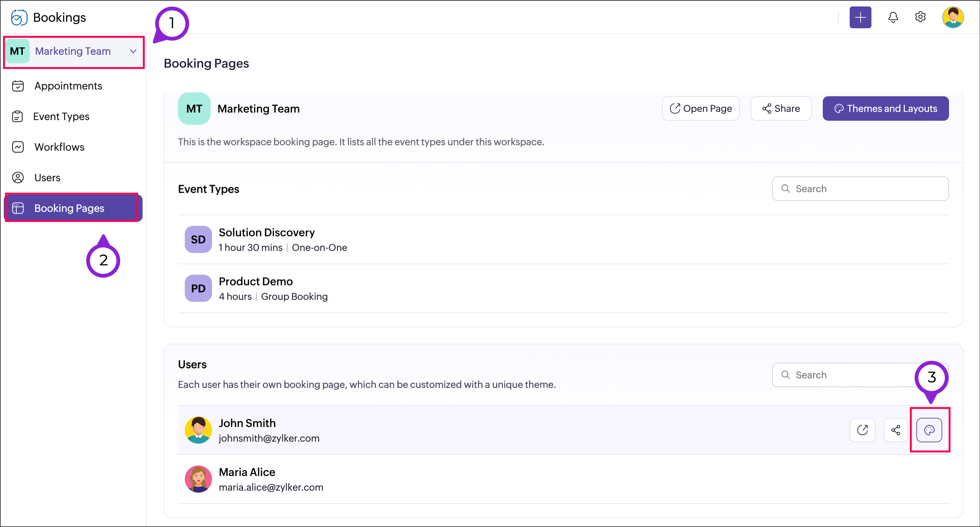Image resolution: width=980 pixels, height=527 pixels.
Task: Open John Smith's booking page icon
Action: 863,430
